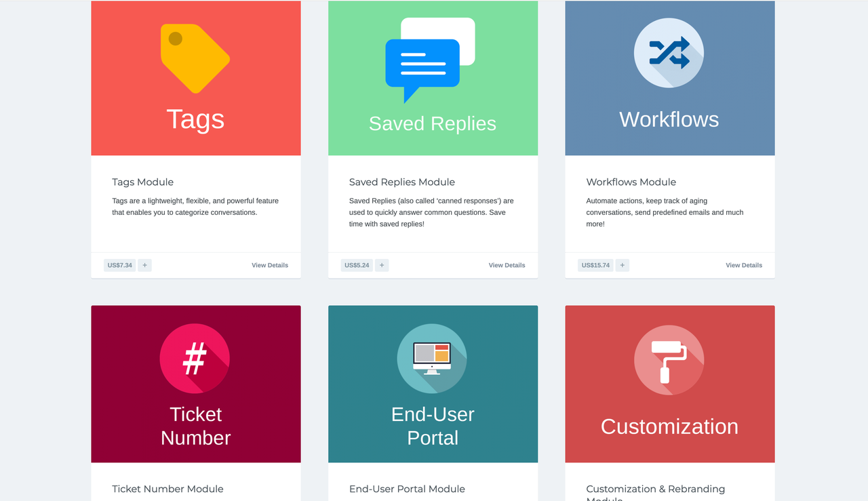
Task: Click the paint roller icon on Customization
Action: click(669, 360)
